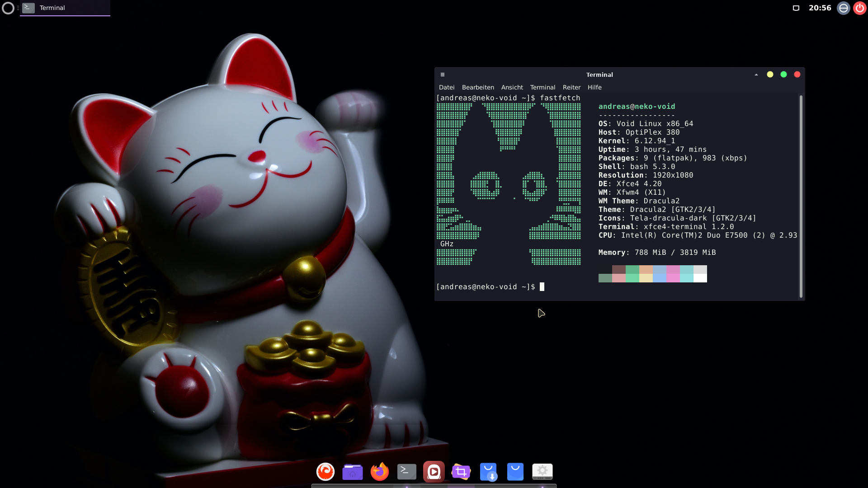This screenshot has width=868, height=488.
Task: Open the Ansicht menu
Action: (512, 87)
